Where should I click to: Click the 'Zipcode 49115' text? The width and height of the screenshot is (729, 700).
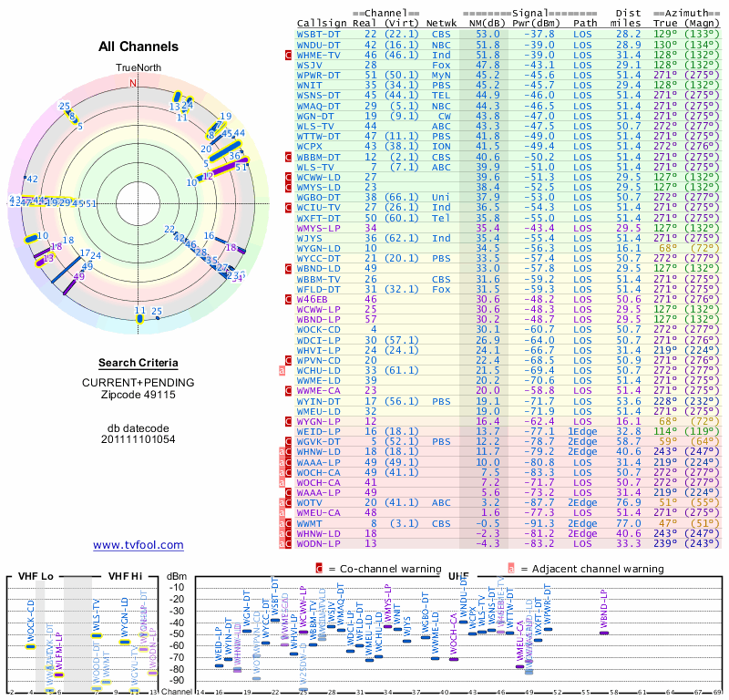point(139,395)
